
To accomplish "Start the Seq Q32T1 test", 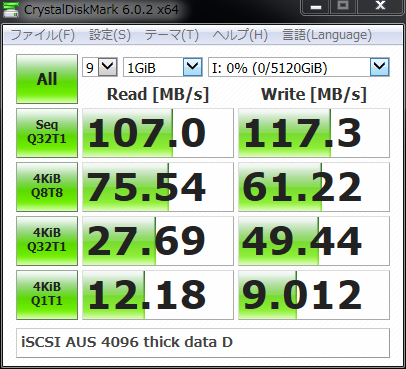I will 47,133.
